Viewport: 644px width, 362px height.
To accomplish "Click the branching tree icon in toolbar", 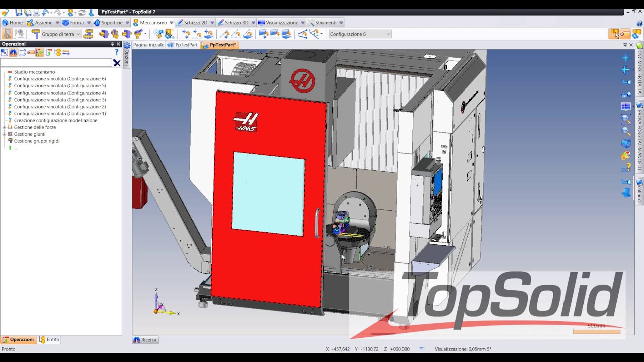I will pos(315,34).
